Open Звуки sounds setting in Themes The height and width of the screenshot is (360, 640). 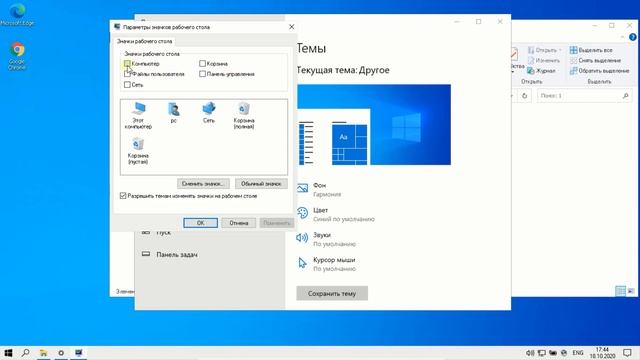pos(327,240)
